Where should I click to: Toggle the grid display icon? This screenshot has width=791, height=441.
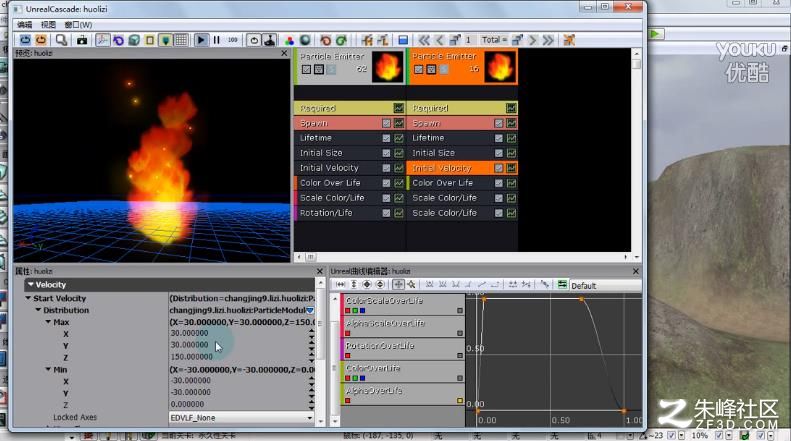tap(181, 40)
